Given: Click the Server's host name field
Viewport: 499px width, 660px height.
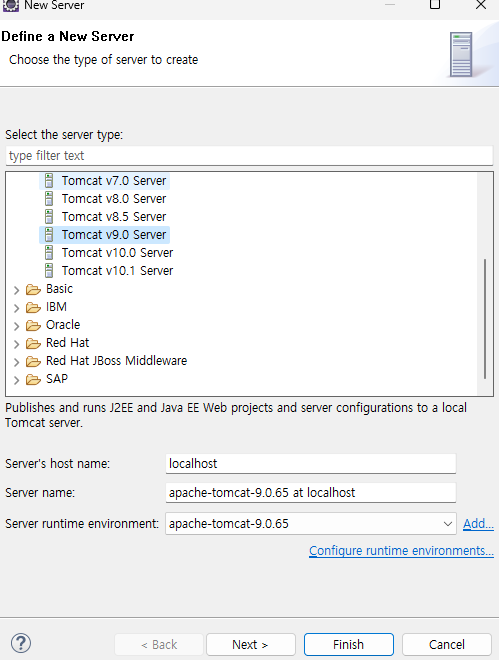Looking at the screenshot, I should coord(311,463).
